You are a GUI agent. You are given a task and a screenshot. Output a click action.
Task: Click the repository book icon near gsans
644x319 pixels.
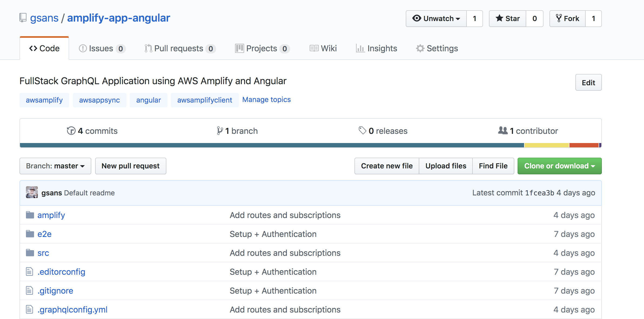coord(23,18)
